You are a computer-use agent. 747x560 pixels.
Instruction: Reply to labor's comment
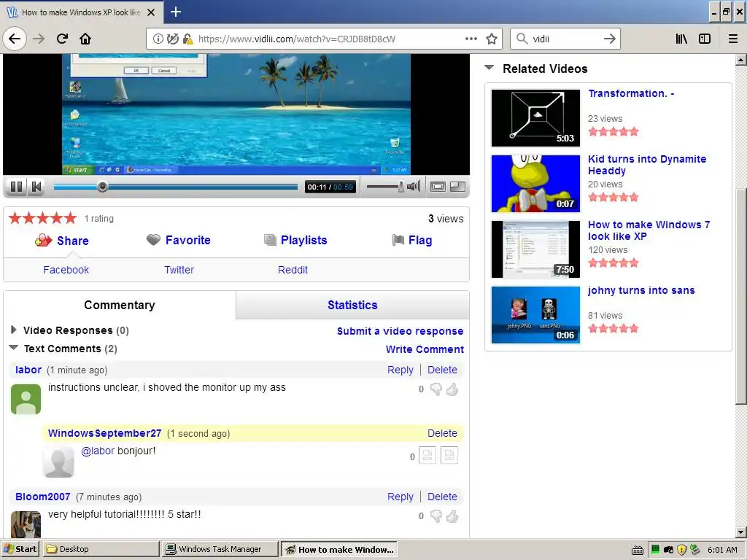click(400, 370)
